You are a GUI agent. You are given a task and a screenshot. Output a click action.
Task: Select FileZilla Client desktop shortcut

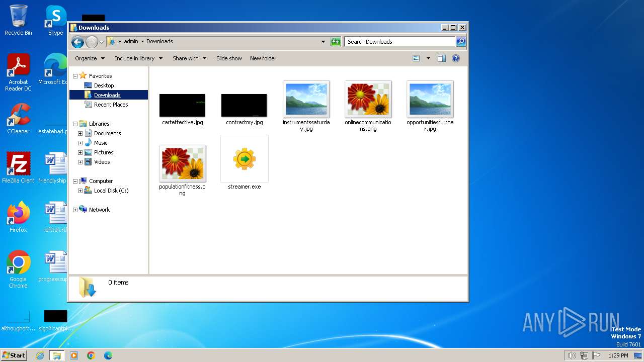pyautogui.click(x=18, y=167)
